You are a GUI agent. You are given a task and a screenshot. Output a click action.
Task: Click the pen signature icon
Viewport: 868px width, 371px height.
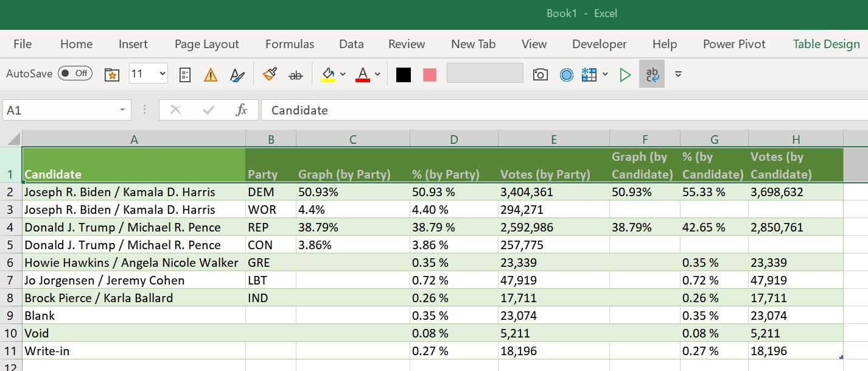pos(237,74)
